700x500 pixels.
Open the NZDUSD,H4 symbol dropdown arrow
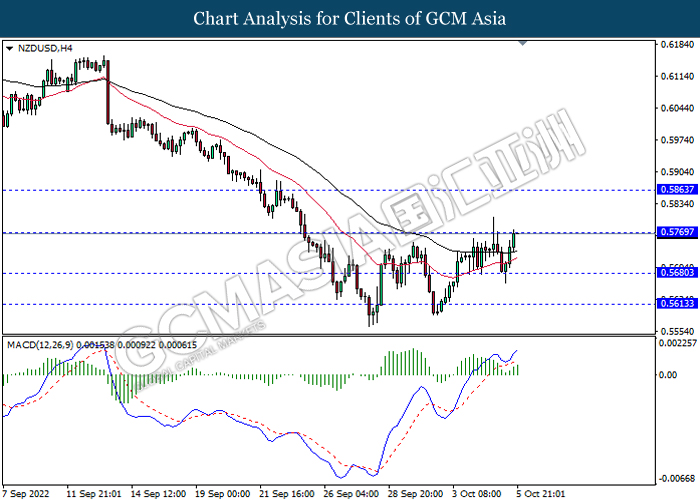[x=9, y=48]
